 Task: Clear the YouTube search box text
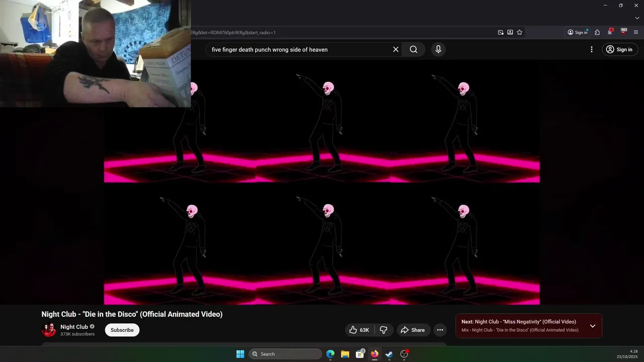coord(396,49)
